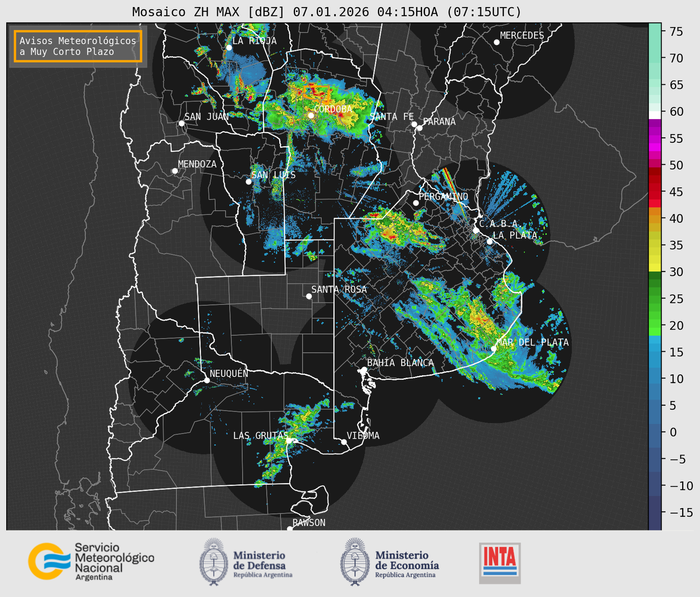Click the PARANA city label
700x597 pixels.
(x=439, y=122)
